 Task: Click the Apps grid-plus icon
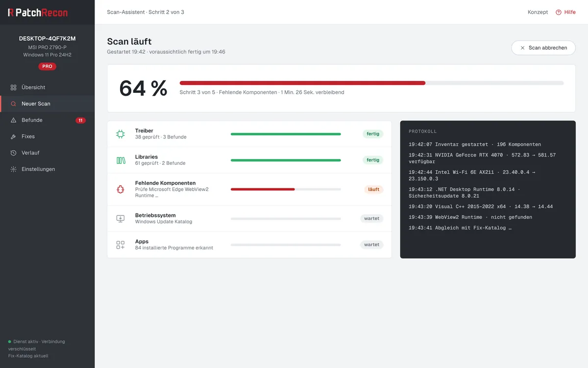(121, 244)
